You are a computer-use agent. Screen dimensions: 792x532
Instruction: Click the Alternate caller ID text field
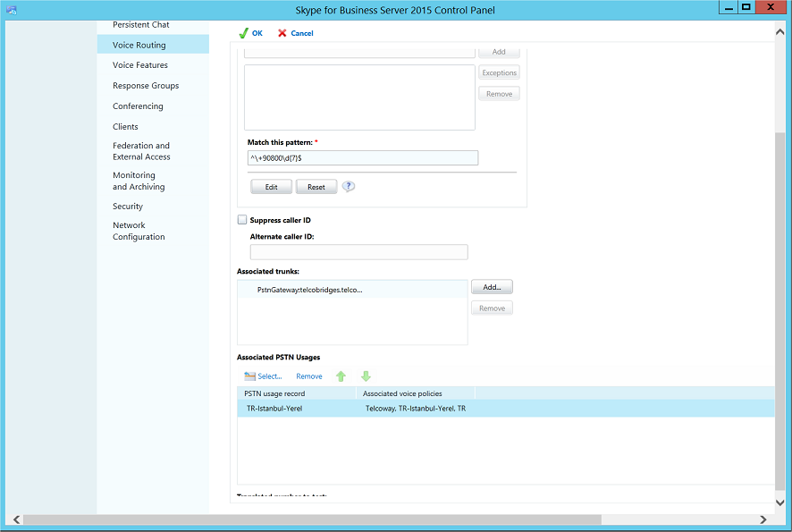[358, 252]
